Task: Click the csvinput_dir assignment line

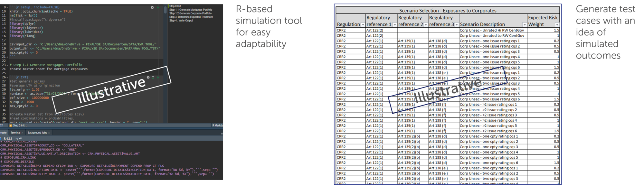Action: click(x=83, y=44)
